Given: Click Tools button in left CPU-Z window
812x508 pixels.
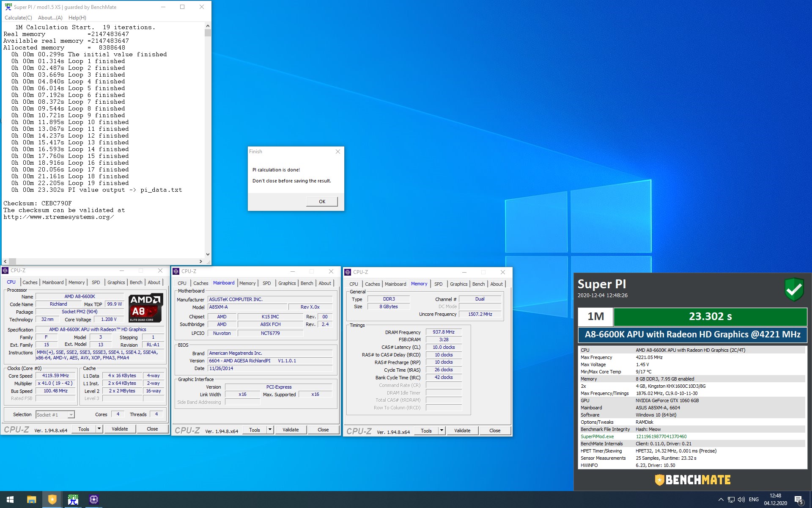Looking at the screenshot, I should 84,429.
